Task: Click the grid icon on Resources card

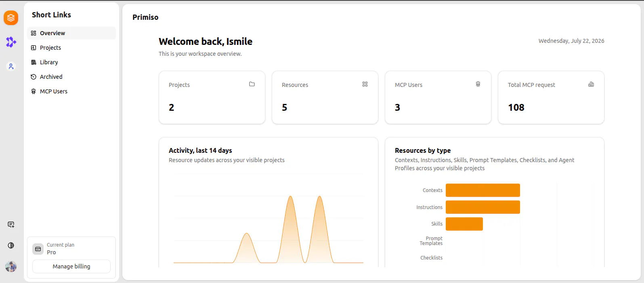Action: click(365, 84)
